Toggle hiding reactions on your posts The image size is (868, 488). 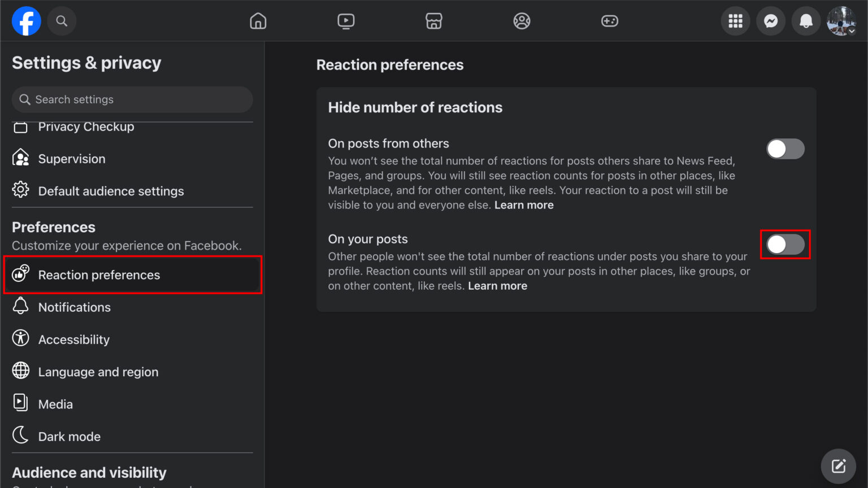(x=785, y=244)
